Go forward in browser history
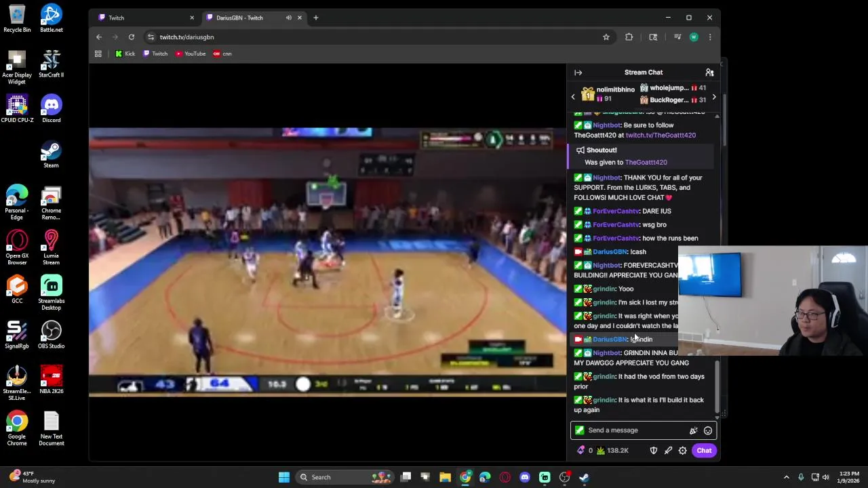The width and height of the screenshot is (868, 488). point(115,37)
